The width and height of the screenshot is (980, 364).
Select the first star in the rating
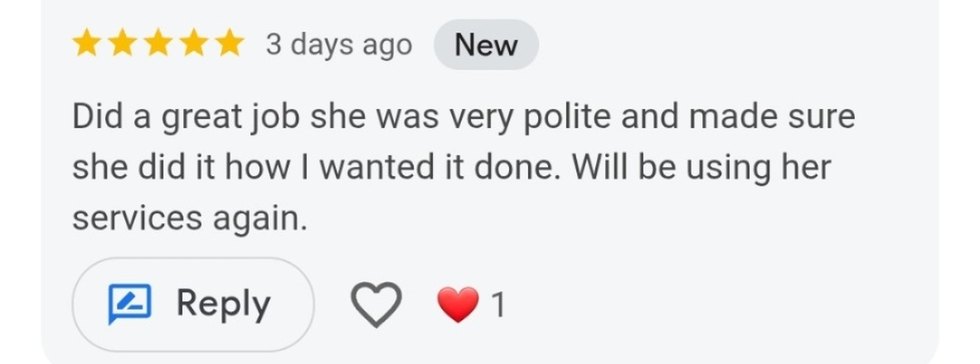tap(87, 44)
